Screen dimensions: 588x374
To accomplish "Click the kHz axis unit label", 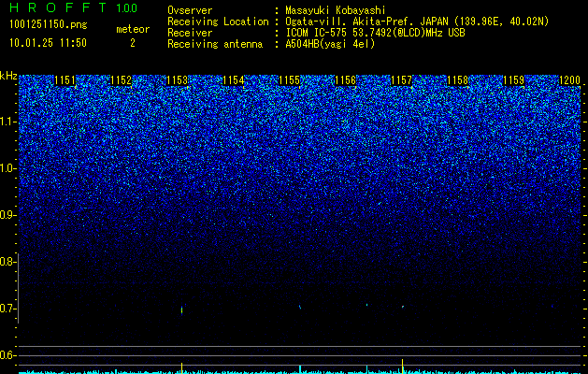I will point(8,76).
